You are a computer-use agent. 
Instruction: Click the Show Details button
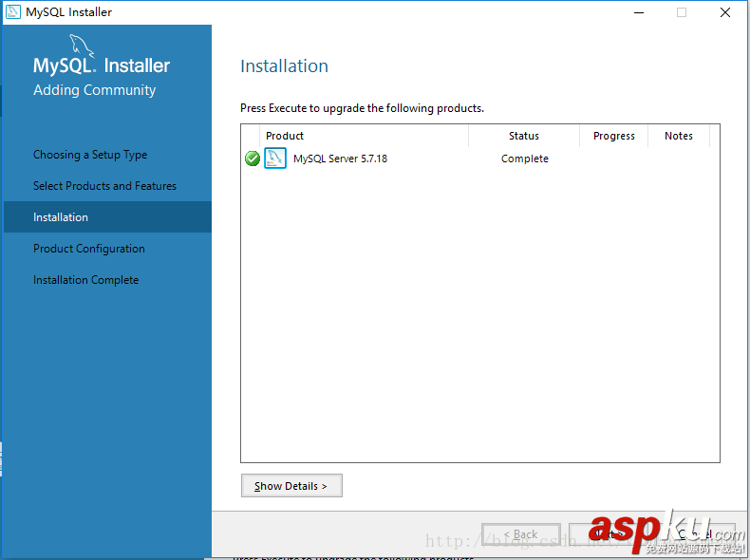(291, 486)
